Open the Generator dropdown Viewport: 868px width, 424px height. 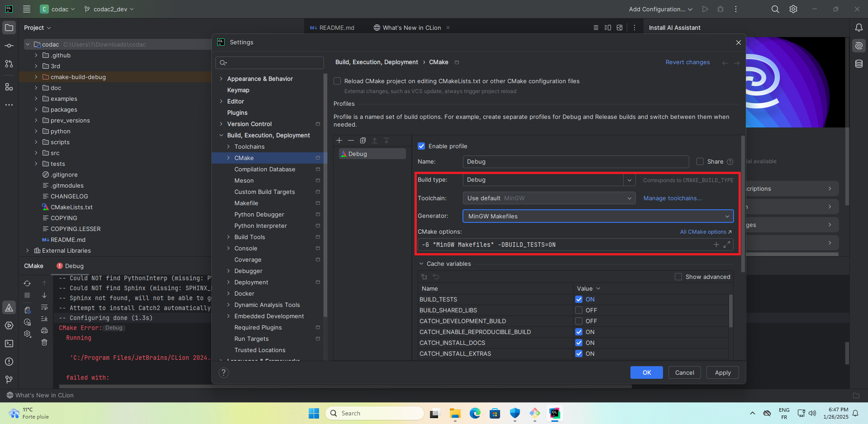(x=727, y=217)
